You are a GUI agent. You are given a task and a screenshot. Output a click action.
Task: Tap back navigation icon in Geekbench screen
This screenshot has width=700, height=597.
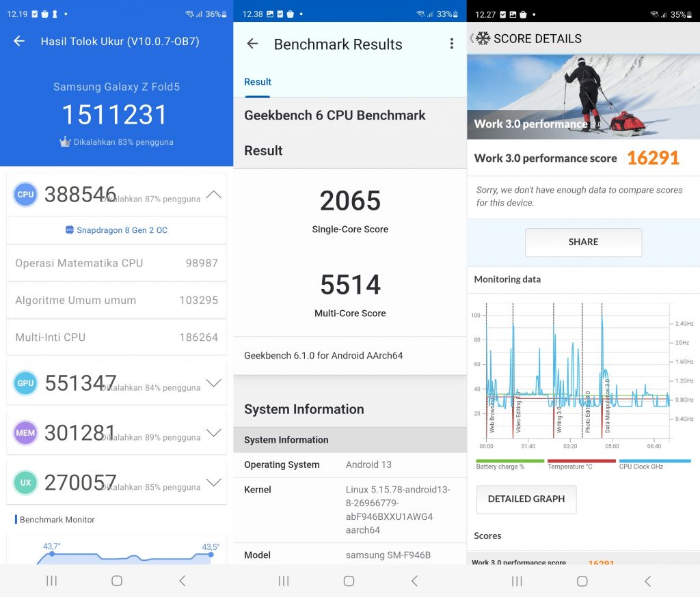tap(414, 581)
